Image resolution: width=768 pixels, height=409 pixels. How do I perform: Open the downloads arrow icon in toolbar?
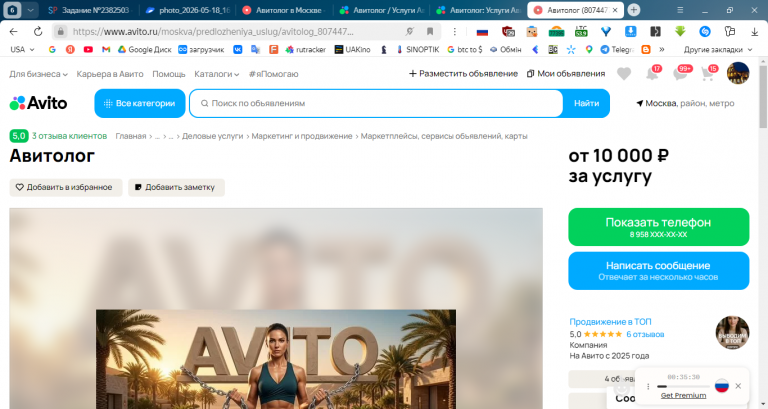click(x=755, y=32)
